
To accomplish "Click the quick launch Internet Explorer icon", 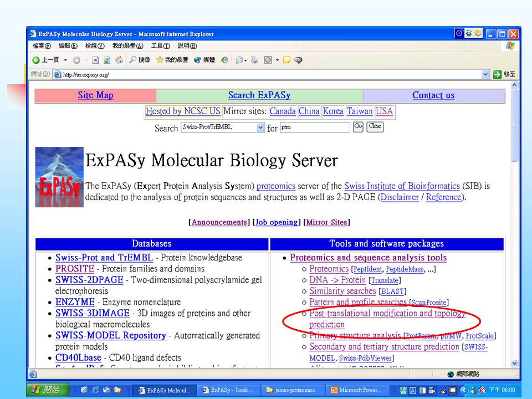I will [x=95, y=390].
